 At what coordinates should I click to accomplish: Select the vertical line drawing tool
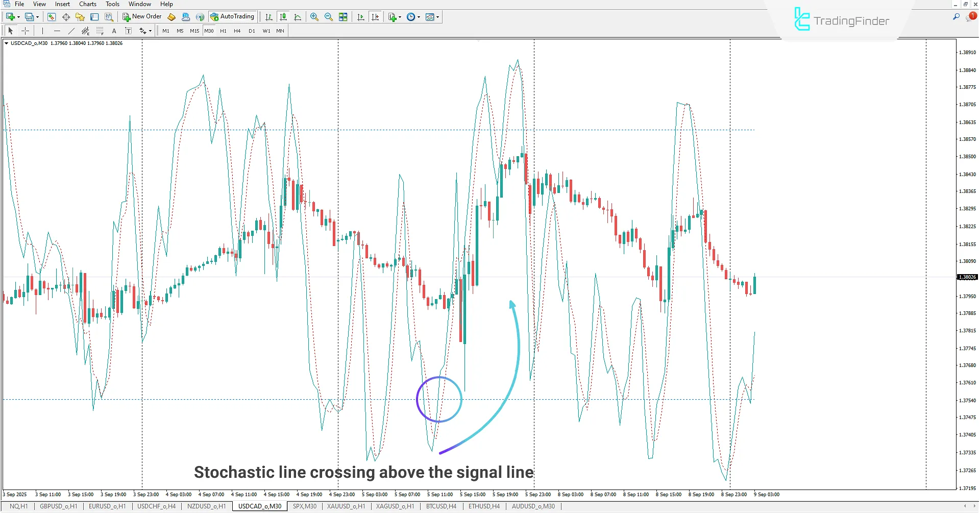coord(42,31)
